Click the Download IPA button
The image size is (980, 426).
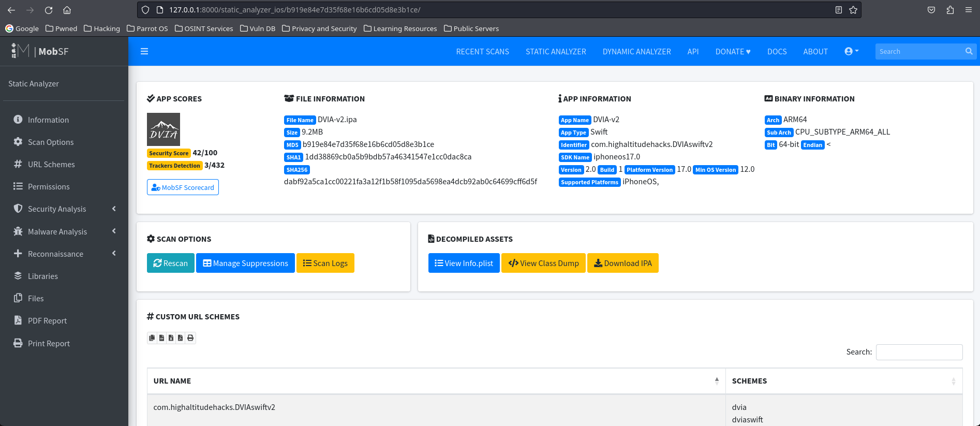623,263
